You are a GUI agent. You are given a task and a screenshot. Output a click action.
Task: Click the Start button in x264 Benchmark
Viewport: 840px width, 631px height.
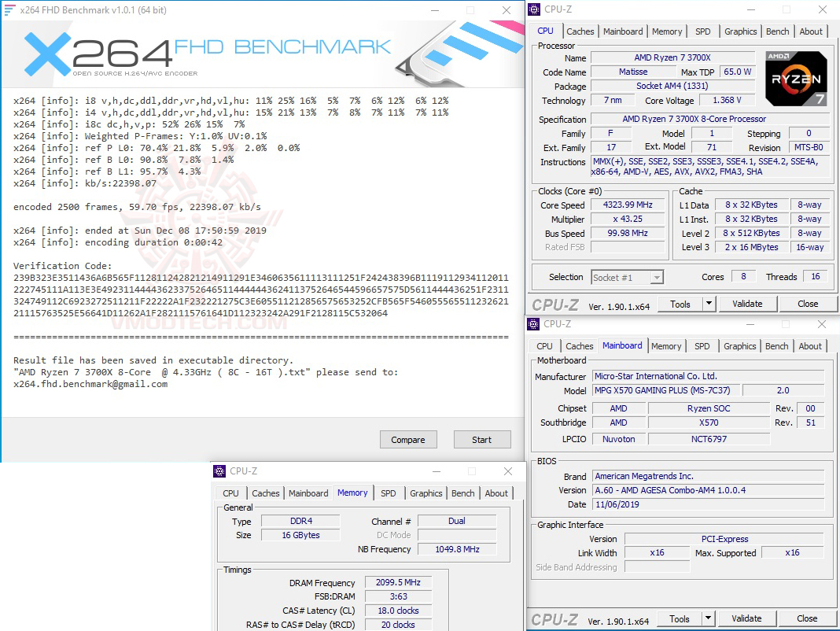coord(481,440)
